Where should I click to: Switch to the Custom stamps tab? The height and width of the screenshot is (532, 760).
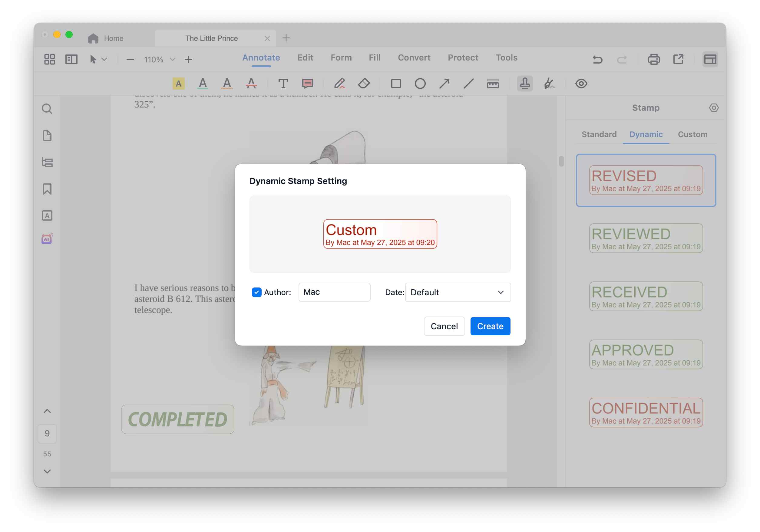[693, 134]
